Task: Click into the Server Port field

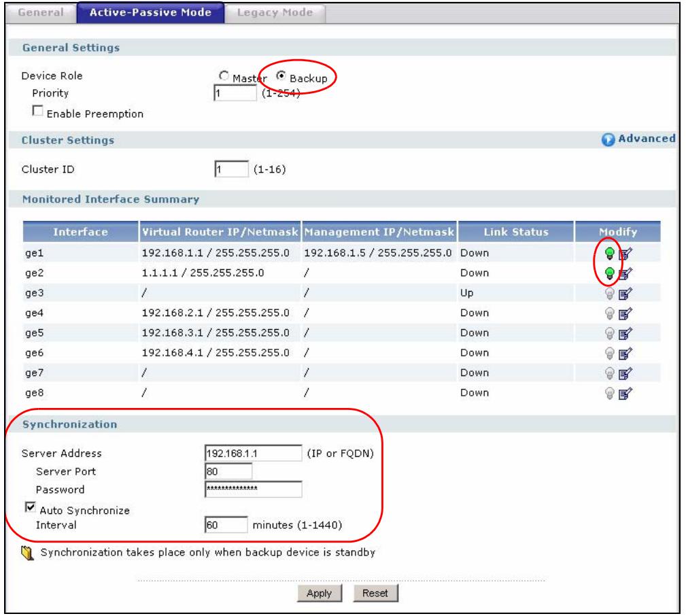Action: 228,472
